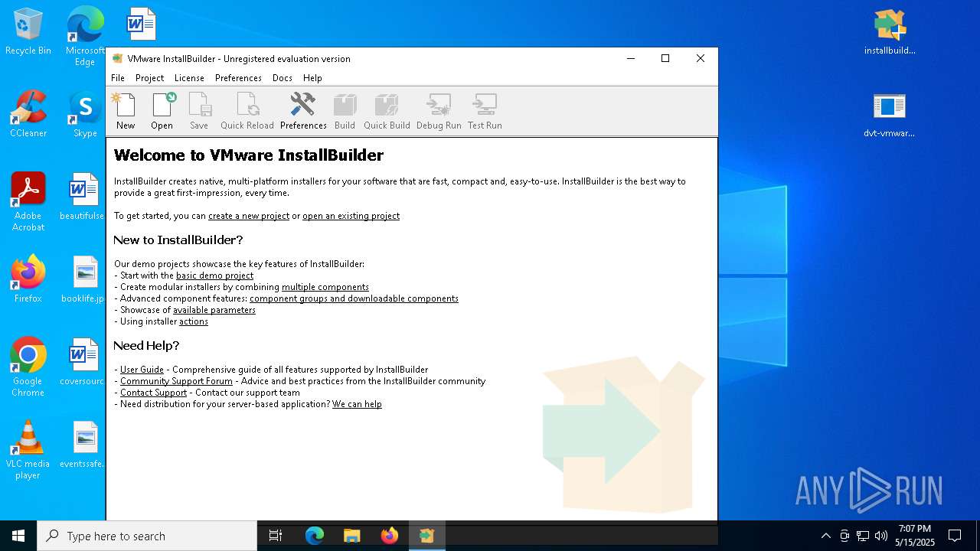Show hidden system tray icons
The image size is (980, 551).
pyautogui.click(x=825, y=536)
